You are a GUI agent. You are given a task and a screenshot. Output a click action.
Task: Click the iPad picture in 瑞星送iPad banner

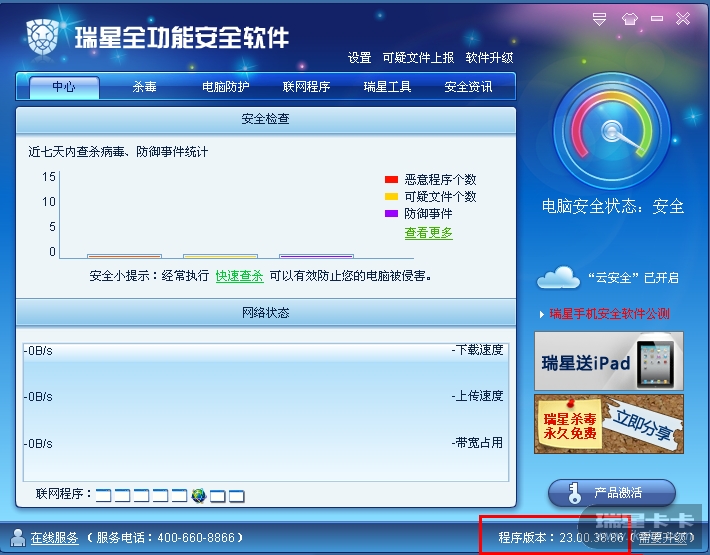click(x=655, y=364)
